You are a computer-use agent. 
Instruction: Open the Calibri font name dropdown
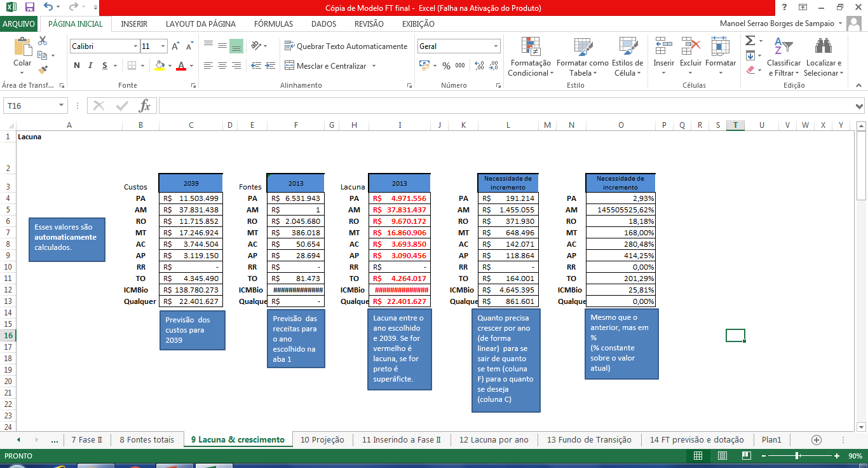[135, 46]
